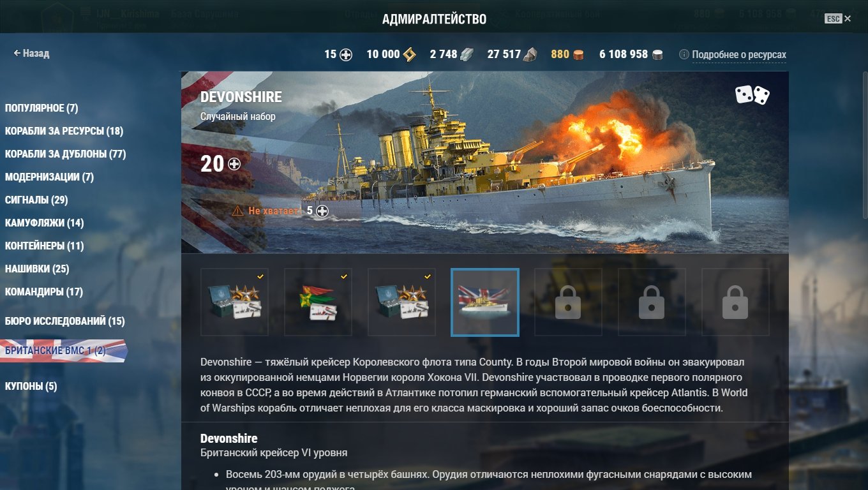Select the flag signals reward thumbnail
Viewport: 868px width, 490px height.
point(318,302)
